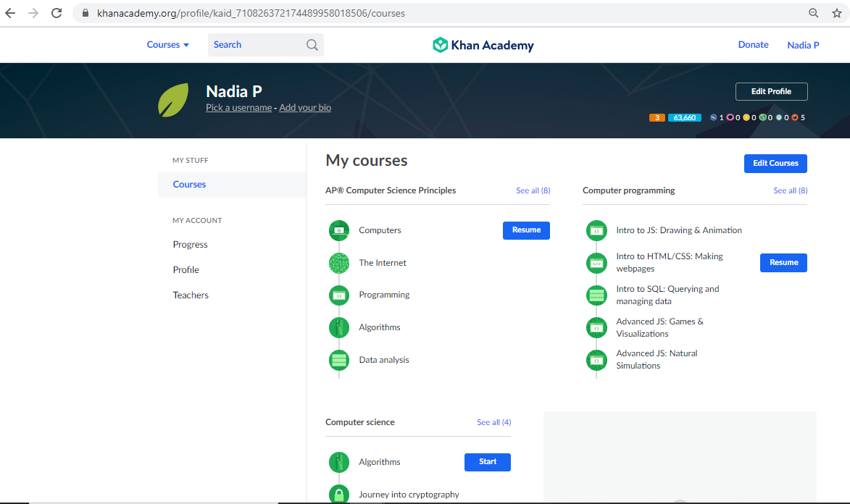The image size is (850, 504).
Task: Open Teachers in the sidebar
Action: click(191, 295)
